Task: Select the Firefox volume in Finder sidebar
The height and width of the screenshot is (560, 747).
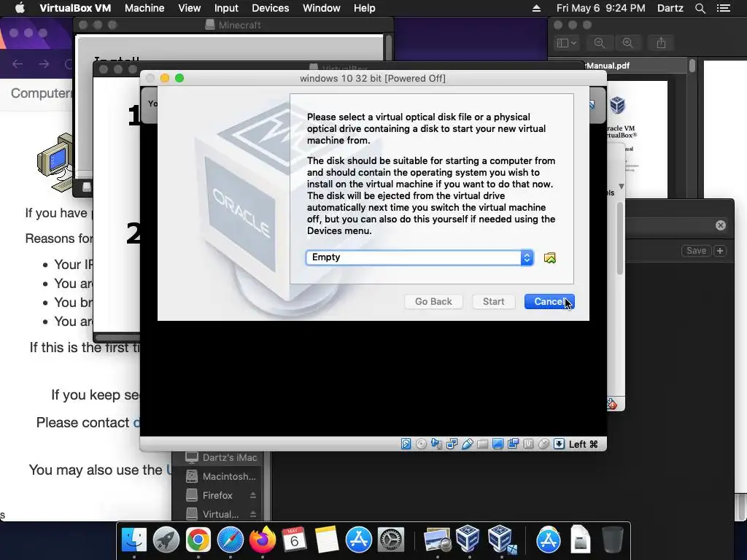Action: point(209,495)
